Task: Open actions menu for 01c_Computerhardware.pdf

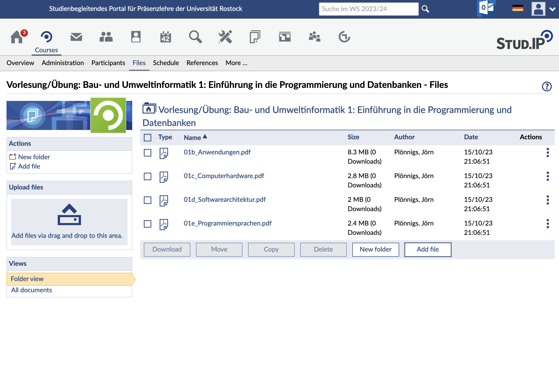Action: tap(548, 176)
